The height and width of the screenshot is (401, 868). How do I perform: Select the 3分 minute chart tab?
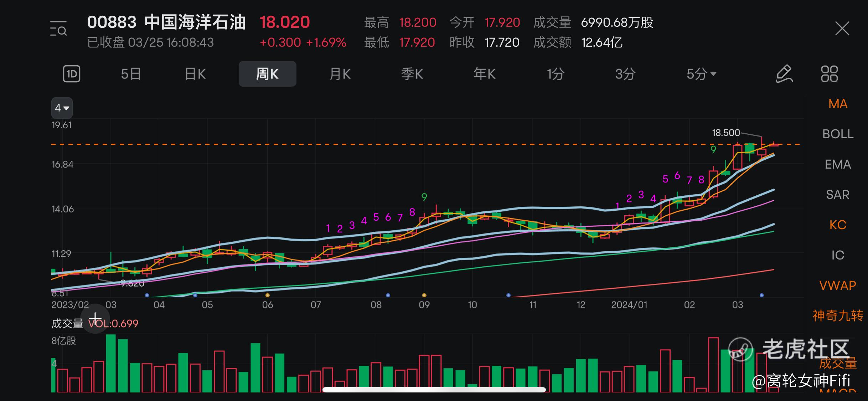(x=625, y=74)
